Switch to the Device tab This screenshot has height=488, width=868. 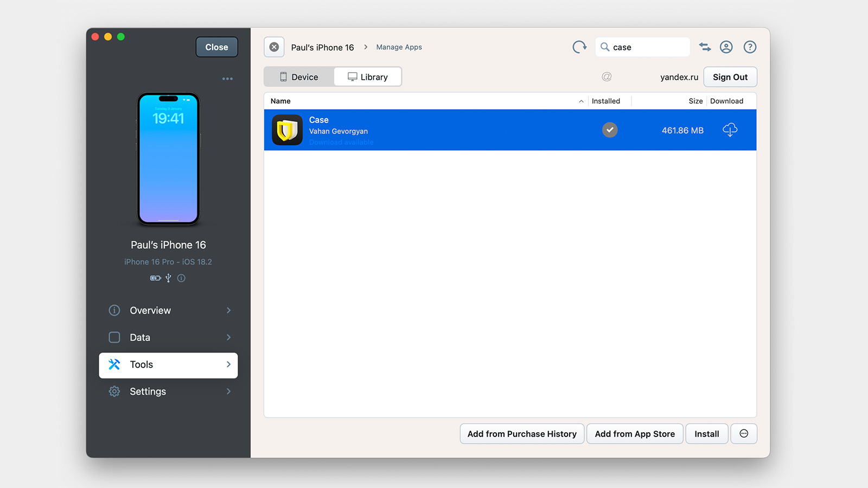[x=299, y=77]
